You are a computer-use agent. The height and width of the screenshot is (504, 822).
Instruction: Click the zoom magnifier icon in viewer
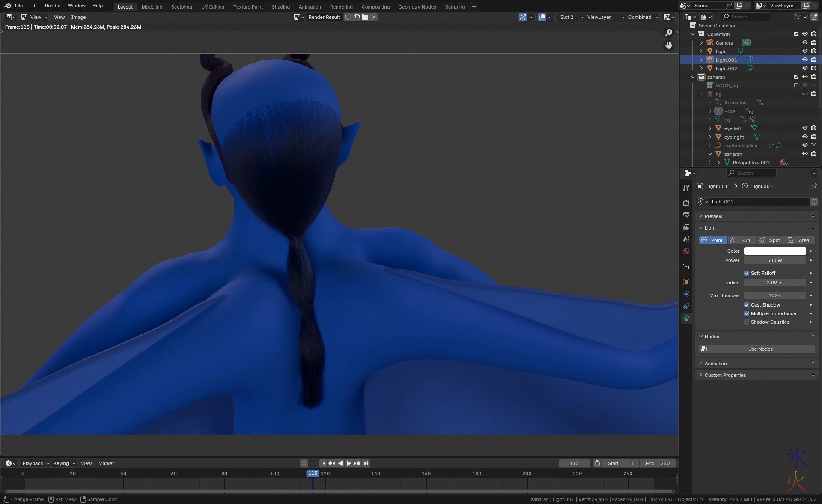[x=669, y=33]
